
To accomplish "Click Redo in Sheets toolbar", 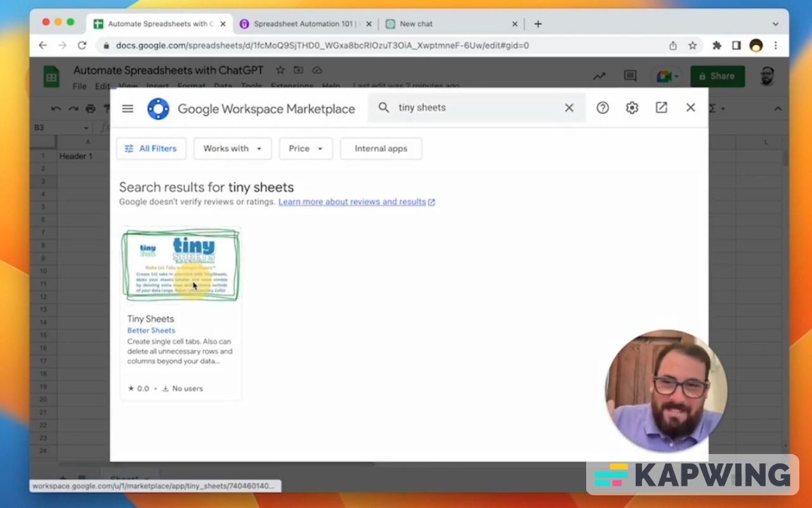I will click(74, 109).
